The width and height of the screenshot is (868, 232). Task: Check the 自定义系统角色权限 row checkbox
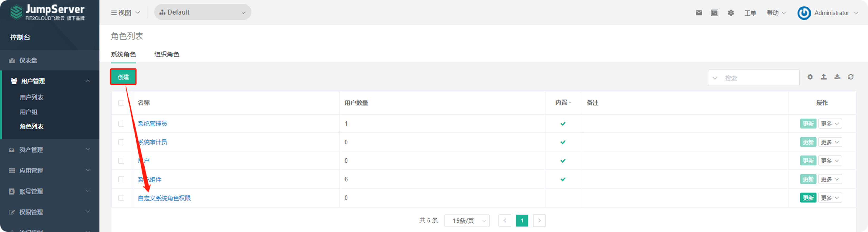coord(121,198)
